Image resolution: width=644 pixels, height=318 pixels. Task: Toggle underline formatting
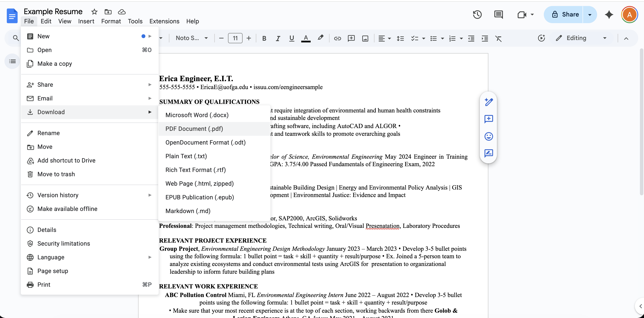pos(292,38)
